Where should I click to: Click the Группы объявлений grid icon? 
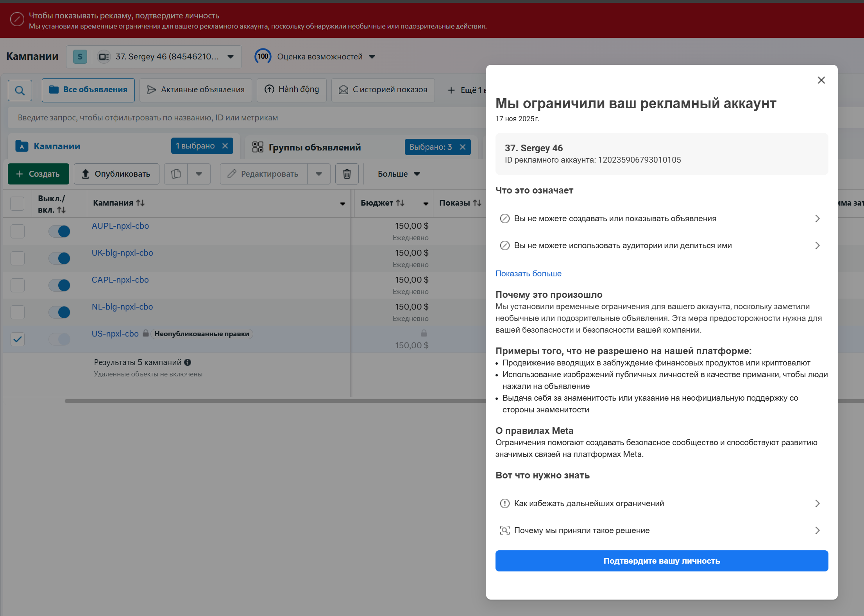[258, 147]
